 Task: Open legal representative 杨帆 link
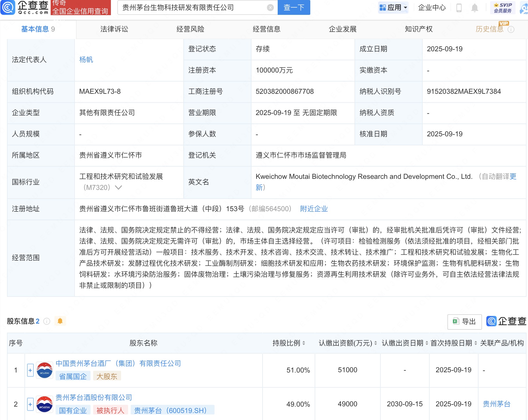(x=86, y=60)
